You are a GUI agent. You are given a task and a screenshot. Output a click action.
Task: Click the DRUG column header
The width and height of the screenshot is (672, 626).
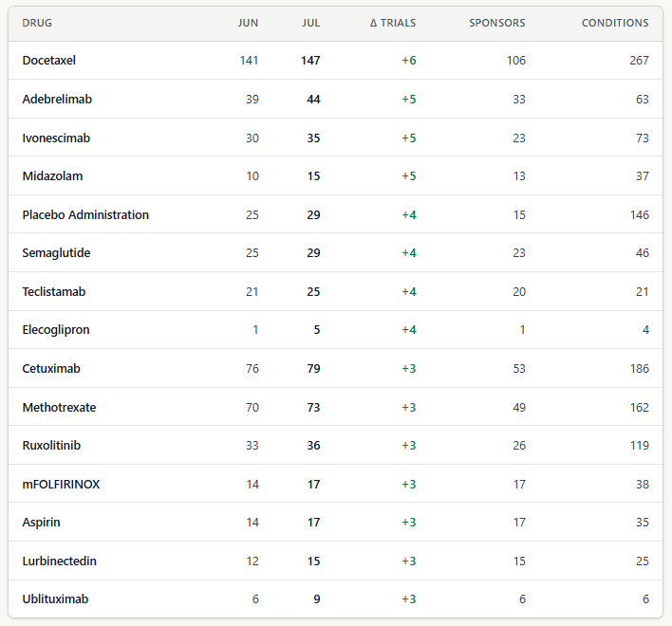pyautogui.click(x=37, y=23)
